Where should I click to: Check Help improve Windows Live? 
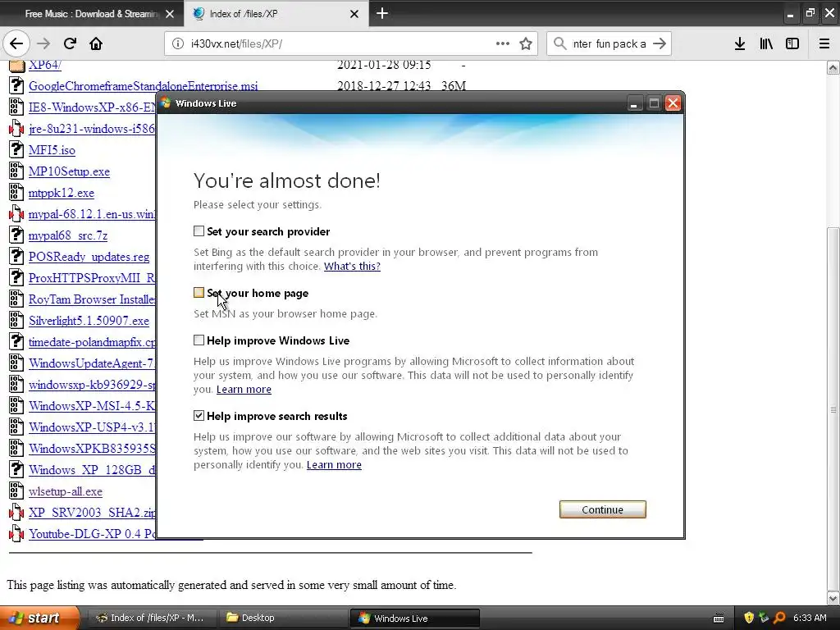(199, 340)
